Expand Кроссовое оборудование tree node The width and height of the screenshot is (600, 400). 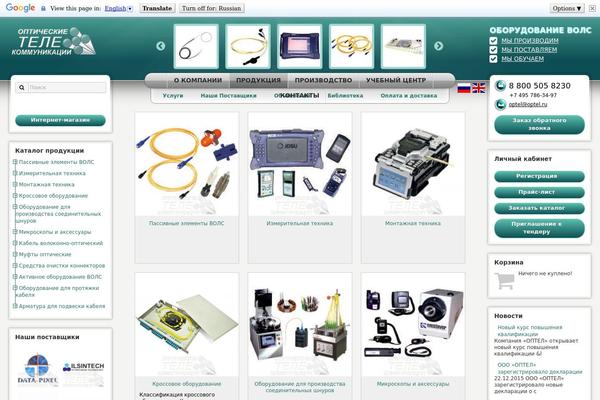point(15,196)
